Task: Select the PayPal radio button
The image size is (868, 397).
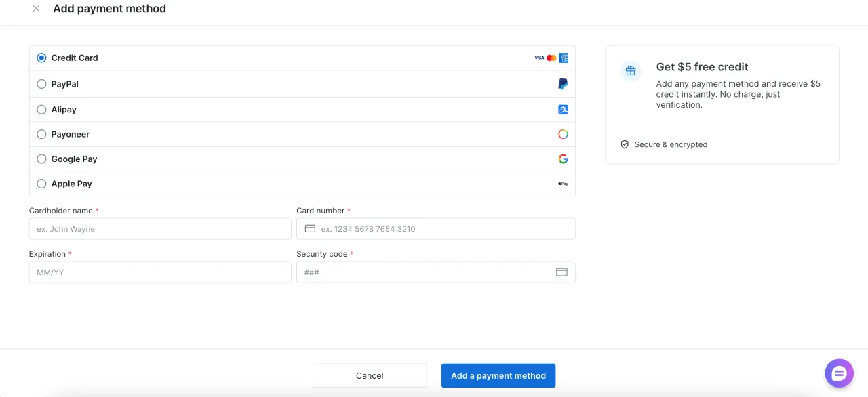Action: point(41,84)
